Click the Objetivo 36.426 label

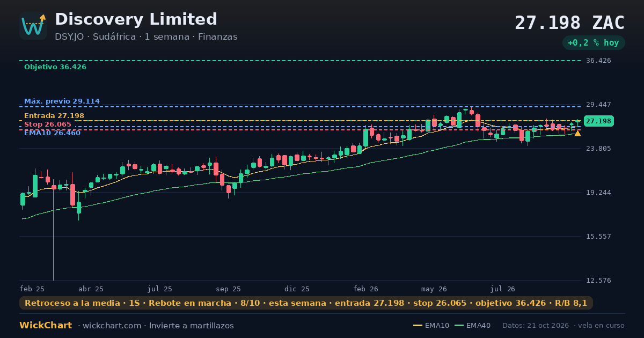55,67
